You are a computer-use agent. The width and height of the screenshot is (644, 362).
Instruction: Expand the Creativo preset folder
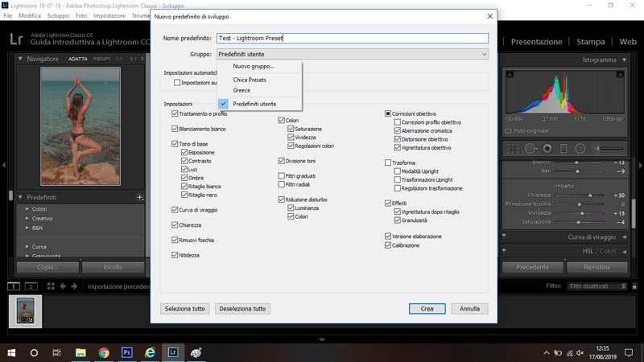(x=27, y=218)
